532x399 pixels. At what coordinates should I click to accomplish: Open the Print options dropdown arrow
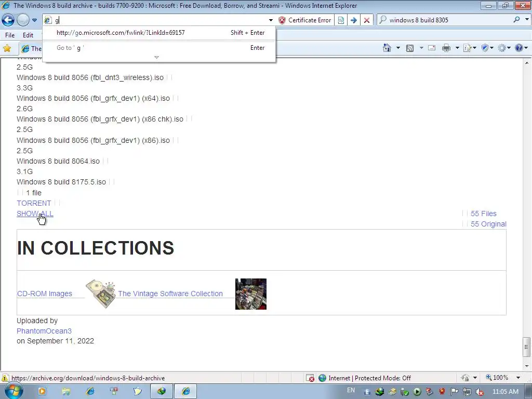(457, 48)
